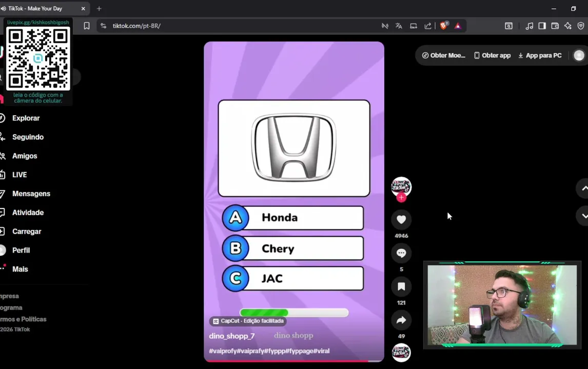Screen dimensions: 588x369
Task: Seek on the red video progress bar
Action: [x=294, y=361]
